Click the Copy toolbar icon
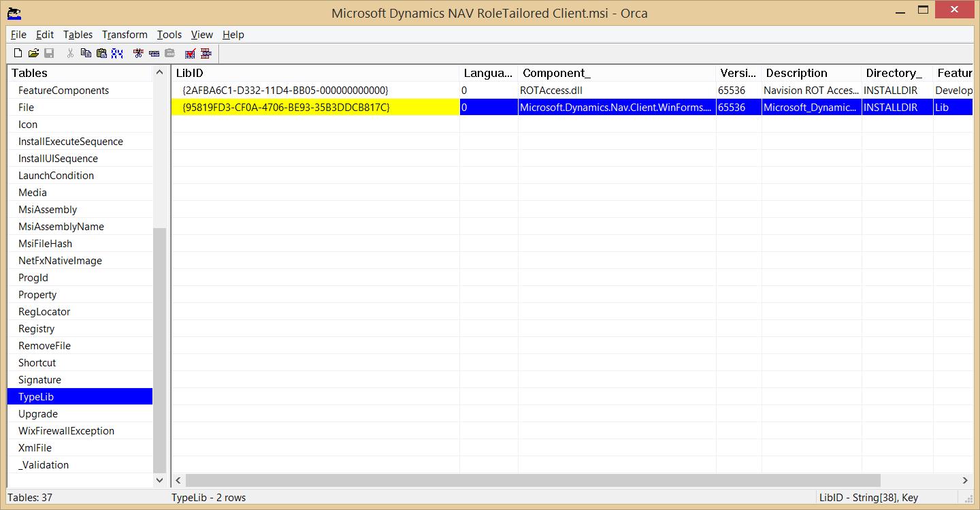This screenshot has height=510, width=980. click(x=86, y=53)
